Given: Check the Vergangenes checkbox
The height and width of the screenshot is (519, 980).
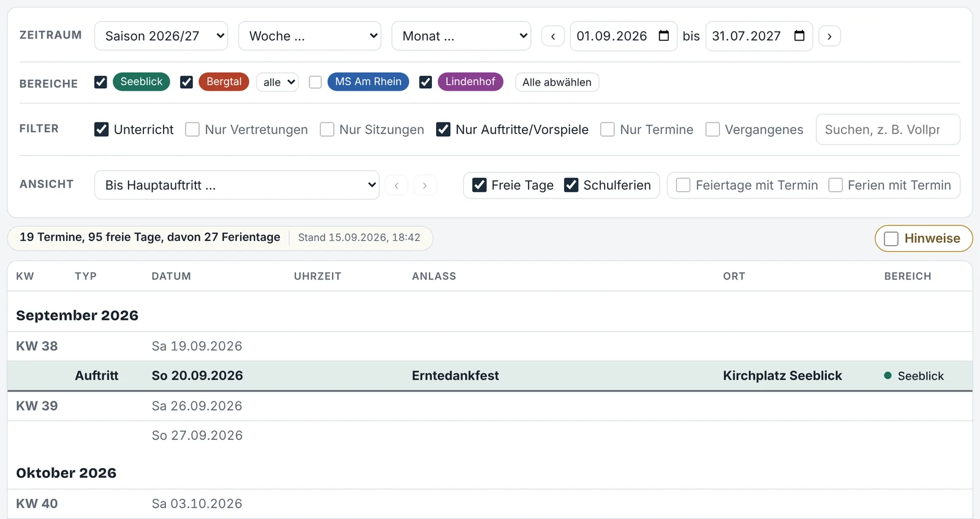Looking at the screenshot, I should coord(712,129).
